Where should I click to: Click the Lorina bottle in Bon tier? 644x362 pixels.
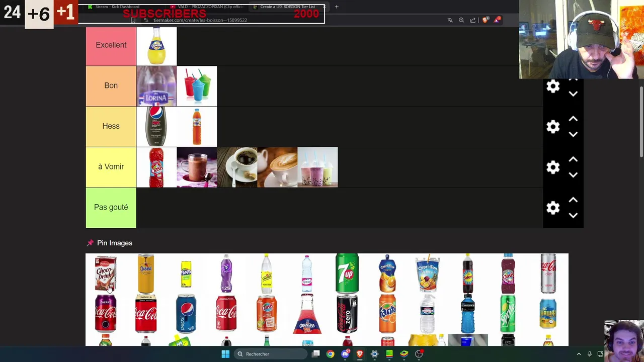[x=156, y=86]
